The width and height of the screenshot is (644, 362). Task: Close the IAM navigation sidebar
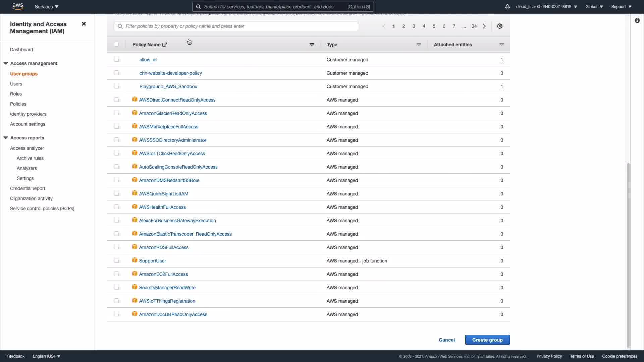(x=84, y=24)
